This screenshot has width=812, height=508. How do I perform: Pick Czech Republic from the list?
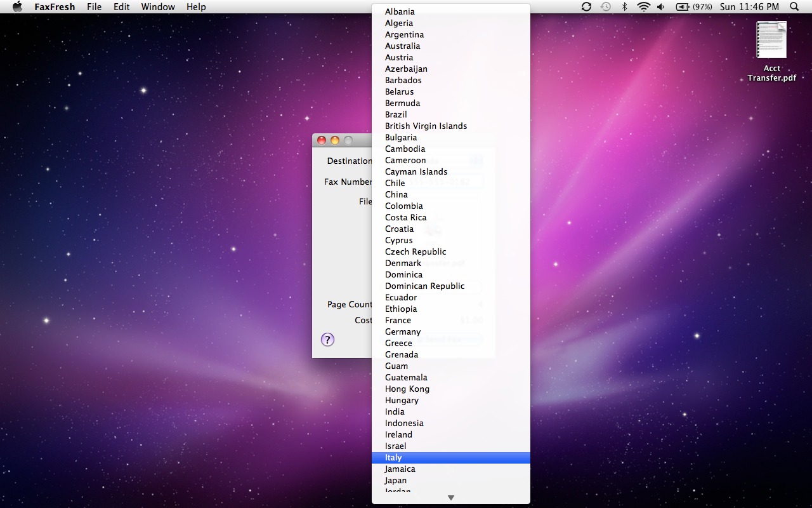[451, 251]
